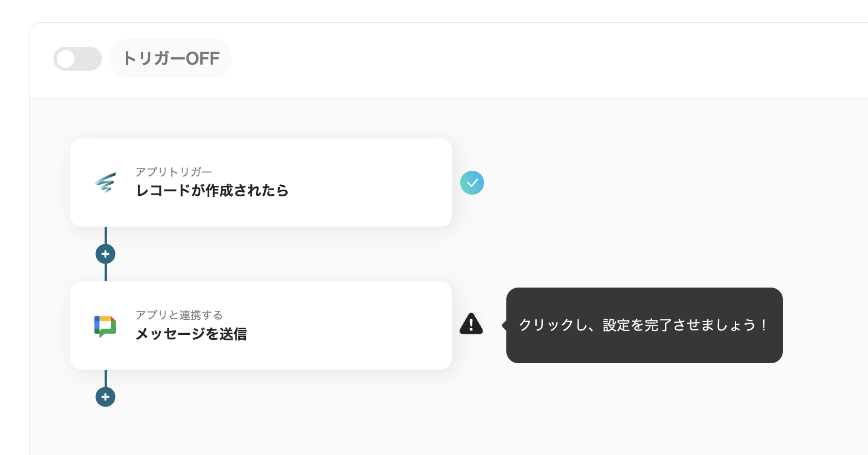Viewport: 868px width, 455px height.
Task: Enable the trigger toggle switch
Action: pyautogui.click(x=77, y=59)
